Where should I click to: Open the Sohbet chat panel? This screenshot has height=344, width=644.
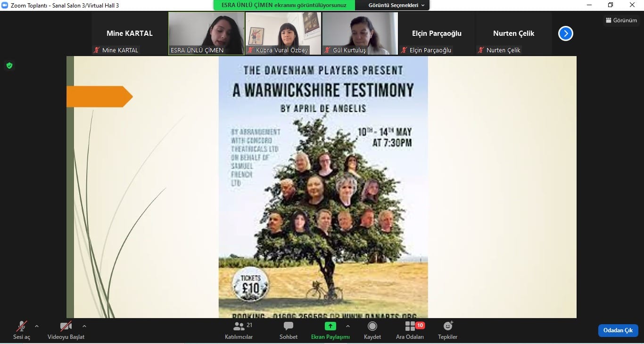(289, 330)
